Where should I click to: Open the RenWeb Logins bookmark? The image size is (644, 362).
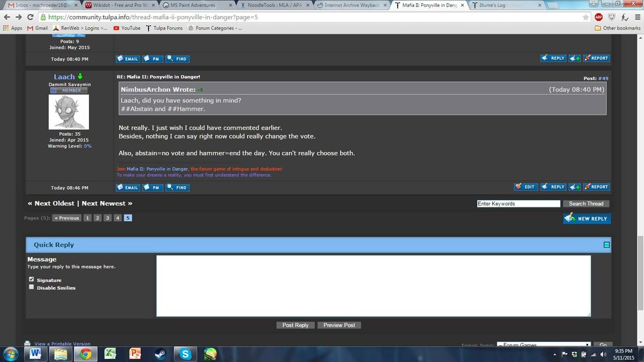(x=80, y=28)
